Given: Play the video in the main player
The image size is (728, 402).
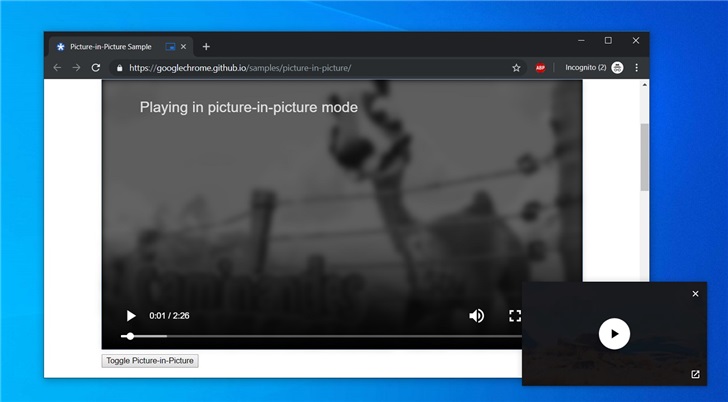Looking at the screenshot, I should (131, 316).
